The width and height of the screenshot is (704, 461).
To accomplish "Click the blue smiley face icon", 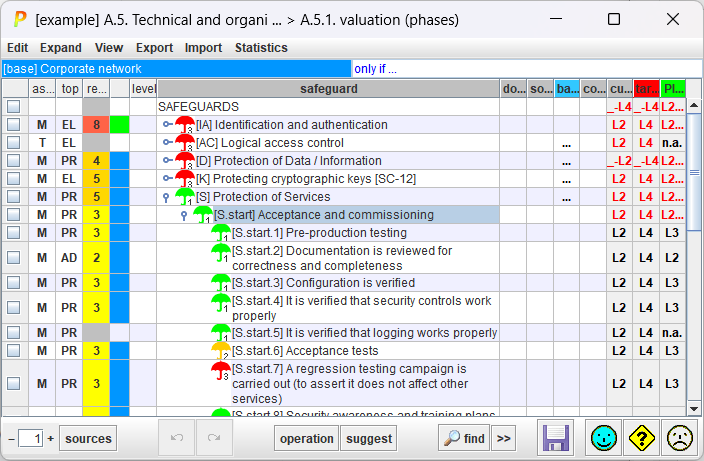I will point(603,438).
